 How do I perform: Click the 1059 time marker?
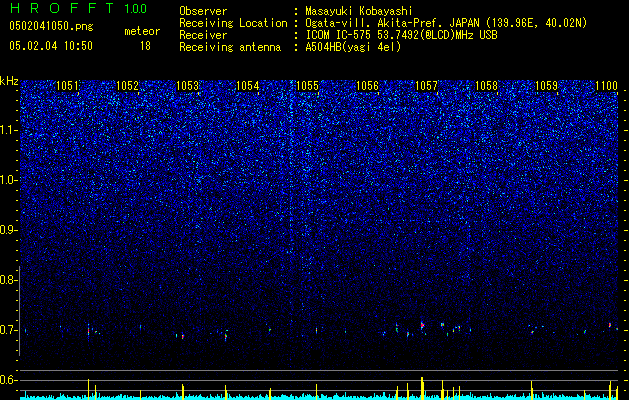(x=546, y=86)
